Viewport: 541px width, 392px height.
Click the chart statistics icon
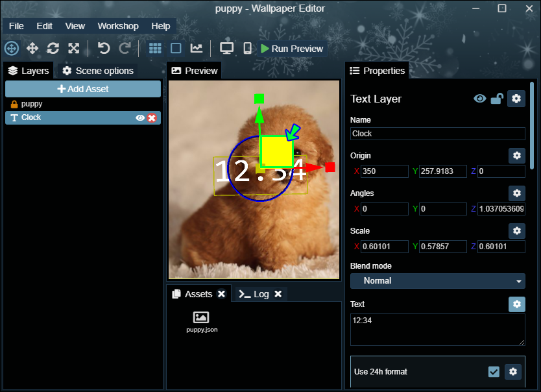pyautogui.click(x=197, y=48)
